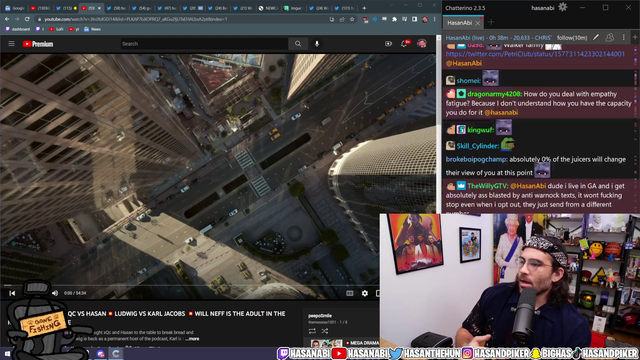The image size is (640, 360).
Task: Open Chrome three-dot menu
Action: point(434,19)
